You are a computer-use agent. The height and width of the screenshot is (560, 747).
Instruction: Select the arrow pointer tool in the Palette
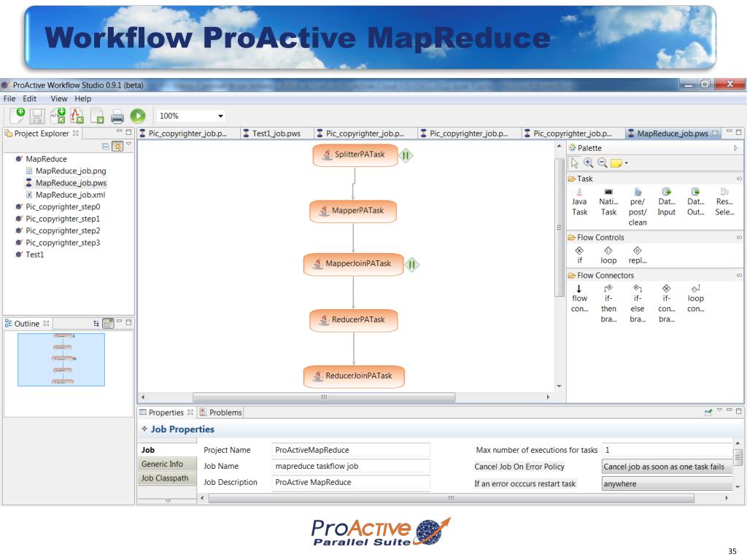(575, 163)
